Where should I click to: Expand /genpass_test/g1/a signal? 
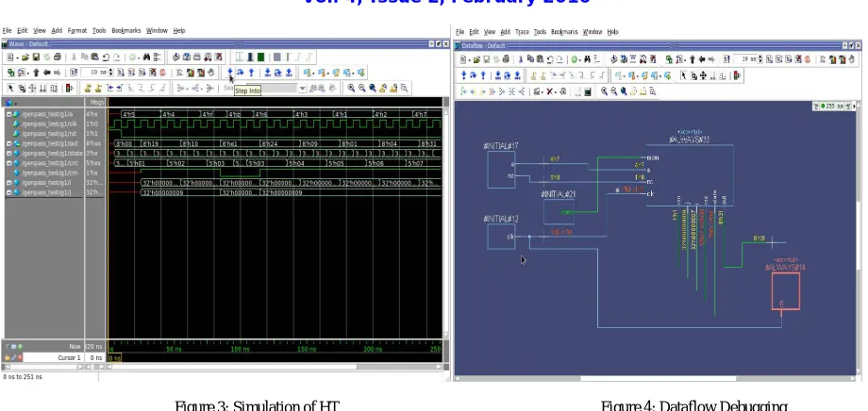click(8, 114)
